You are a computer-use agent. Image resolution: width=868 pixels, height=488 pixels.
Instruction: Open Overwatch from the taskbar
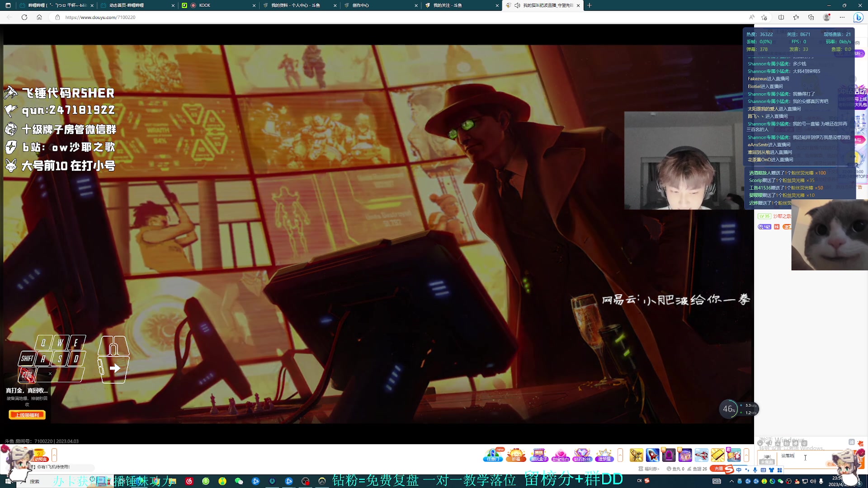(x=322, y=481)
